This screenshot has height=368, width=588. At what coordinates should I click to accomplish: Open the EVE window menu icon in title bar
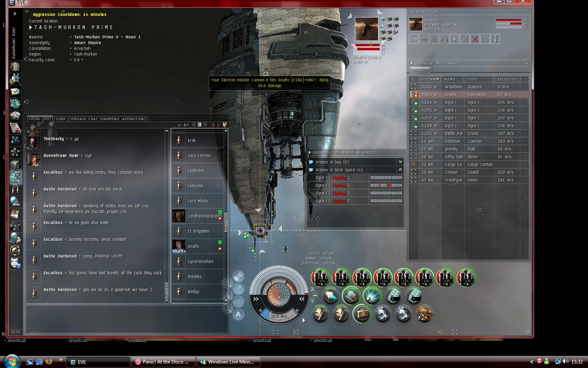click(12, 2)
